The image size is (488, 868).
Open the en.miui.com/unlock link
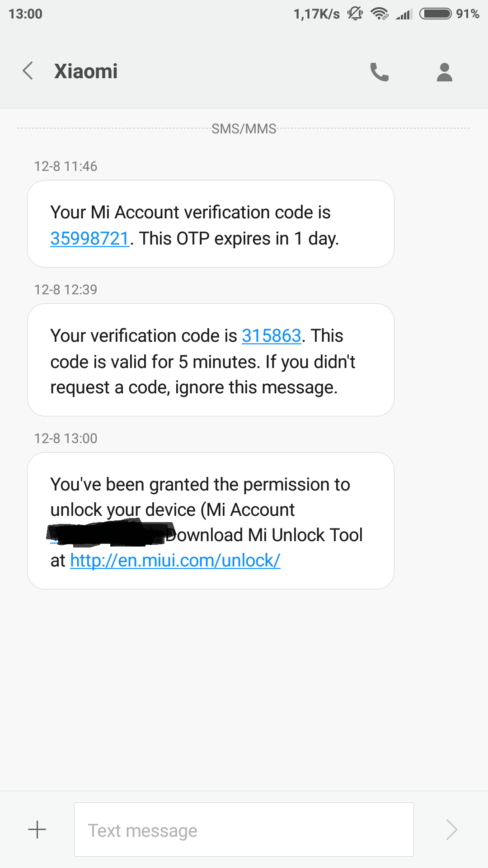coord(175,561)
